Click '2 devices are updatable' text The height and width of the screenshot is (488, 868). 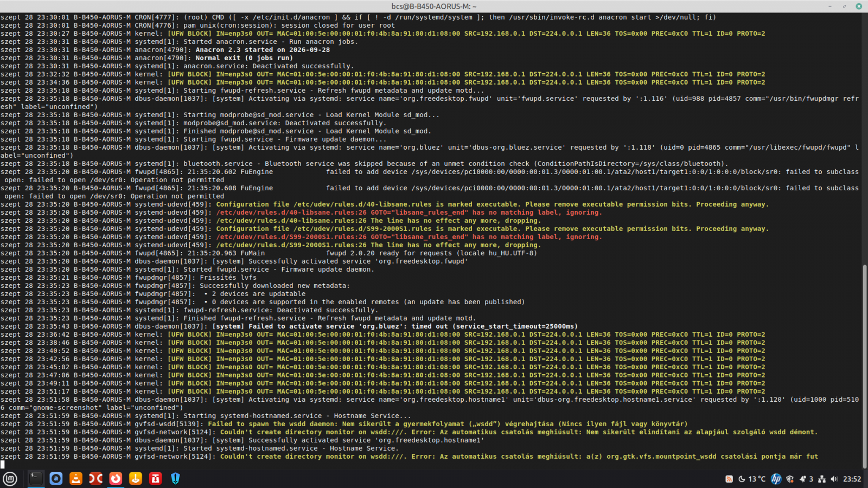[259, 294]
